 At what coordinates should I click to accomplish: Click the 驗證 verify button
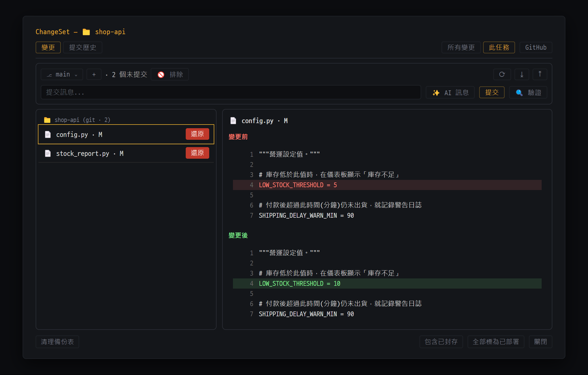(x=528, y=92)
